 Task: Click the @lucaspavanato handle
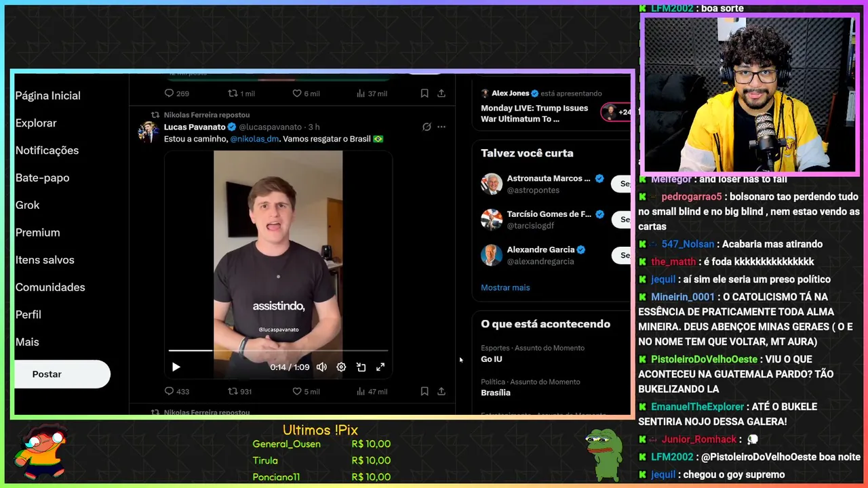(x=269, y=127)
